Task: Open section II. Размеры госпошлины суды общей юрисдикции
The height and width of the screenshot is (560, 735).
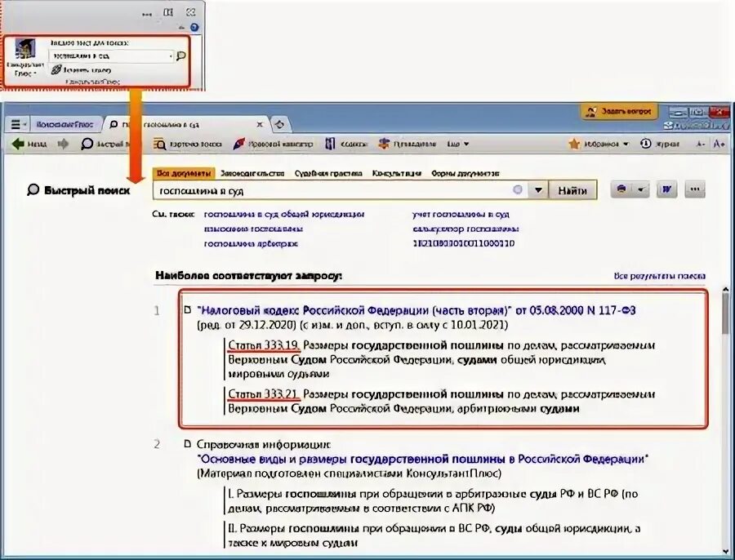Action: click(434, 536)
